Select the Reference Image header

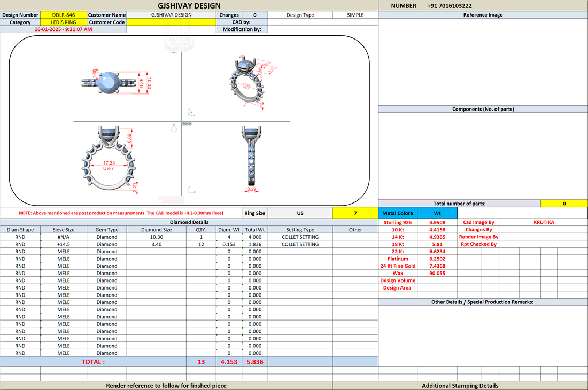click(483, 15)
